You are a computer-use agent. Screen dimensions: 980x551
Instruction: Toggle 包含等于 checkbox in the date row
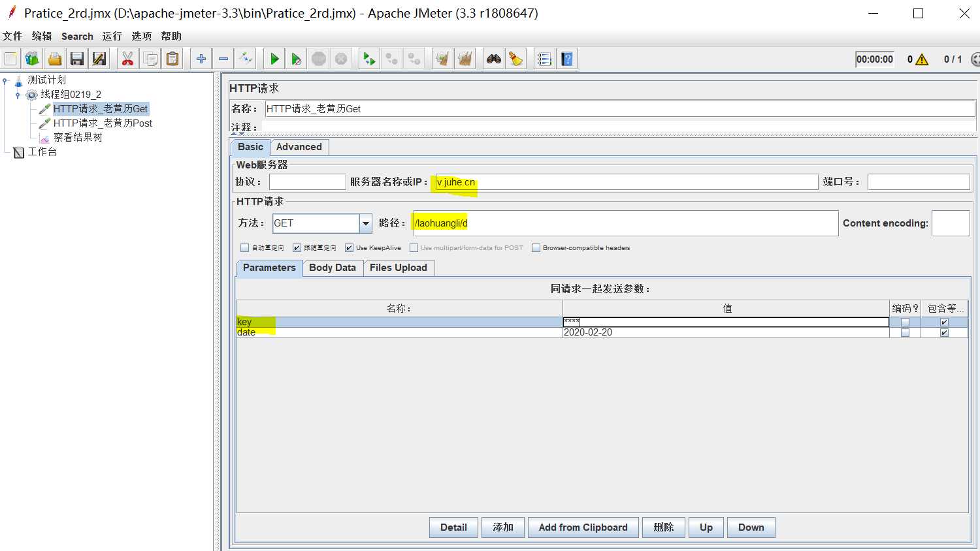[944, 333]
